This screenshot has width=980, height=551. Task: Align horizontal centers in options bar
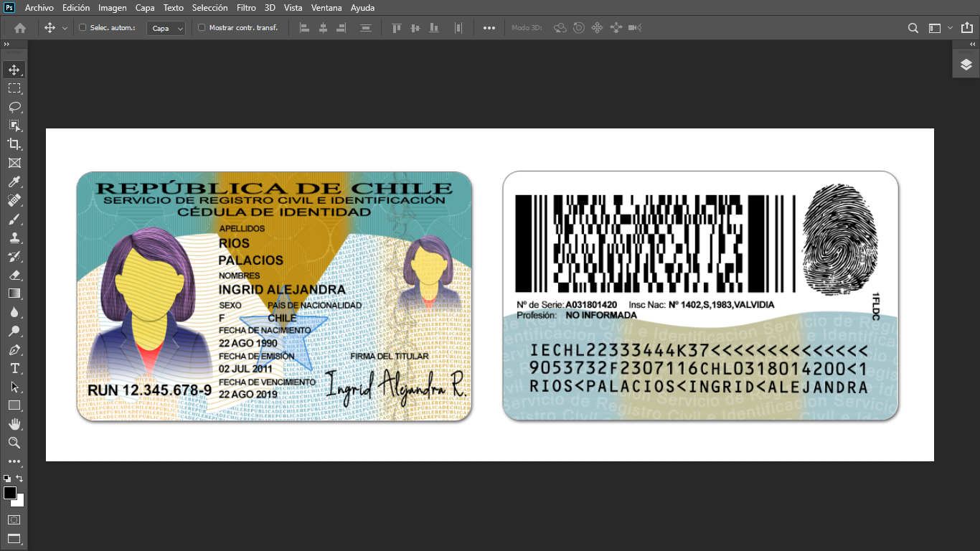coord(323,28)
